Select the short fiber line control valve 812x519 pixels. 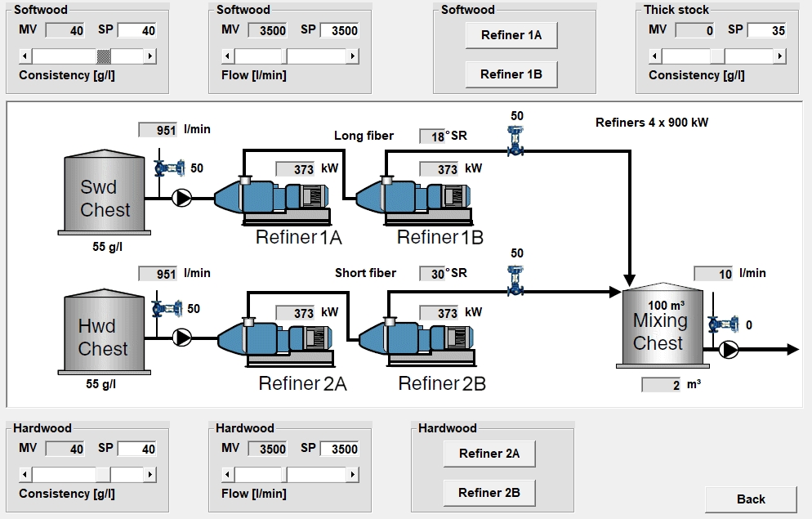point(515,278)
